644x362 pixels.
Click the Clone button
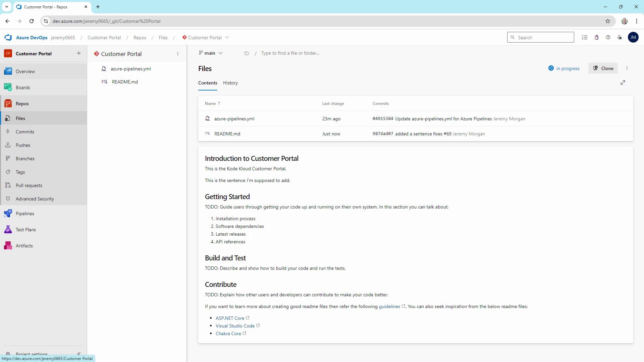(603, 68)
